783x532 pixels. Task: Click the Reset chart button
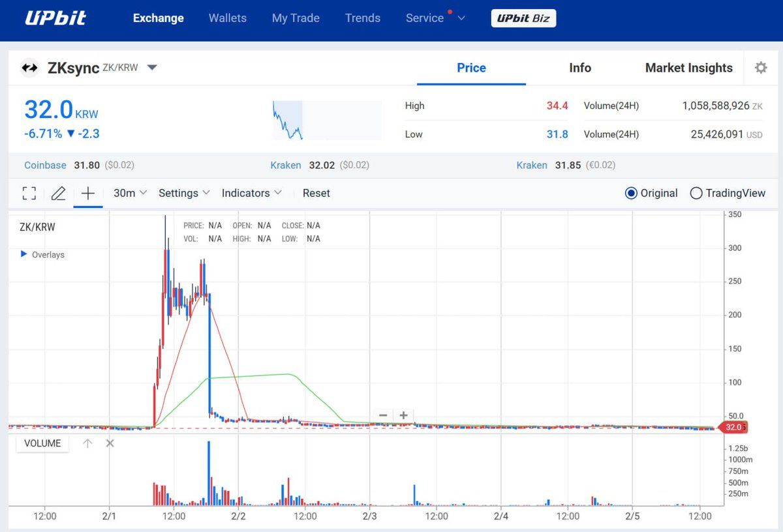316,193
